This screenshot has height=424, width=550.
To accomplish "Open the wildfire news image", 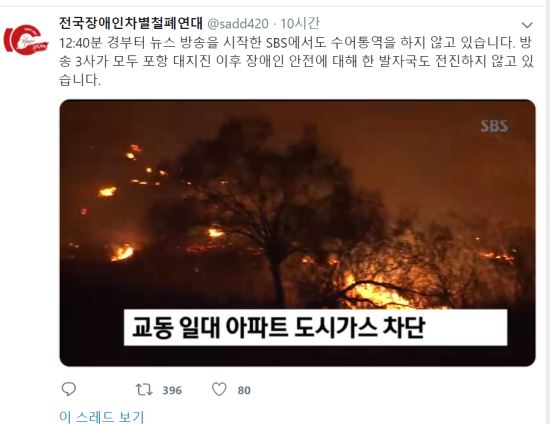I will (297, 233).
